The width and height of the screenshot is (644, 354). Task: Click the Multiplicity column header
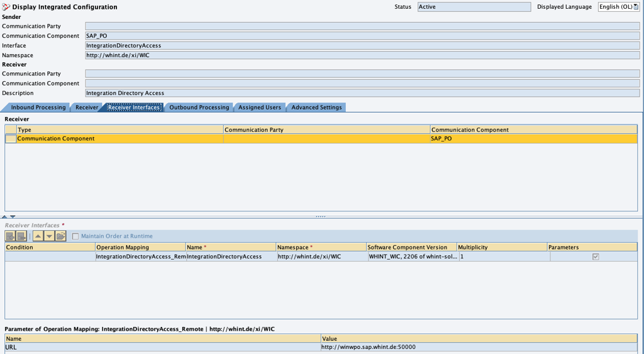(502, 247)
